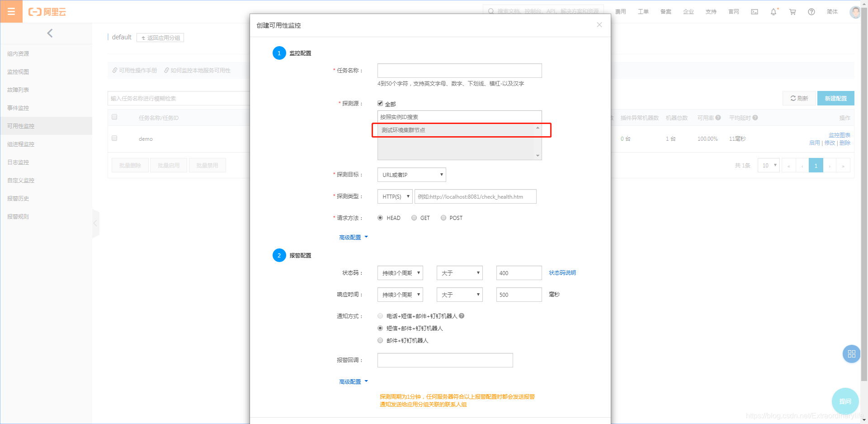Screen dimensions: 868x424
Task: Select the HEAD request method
Action: [380, 218]
